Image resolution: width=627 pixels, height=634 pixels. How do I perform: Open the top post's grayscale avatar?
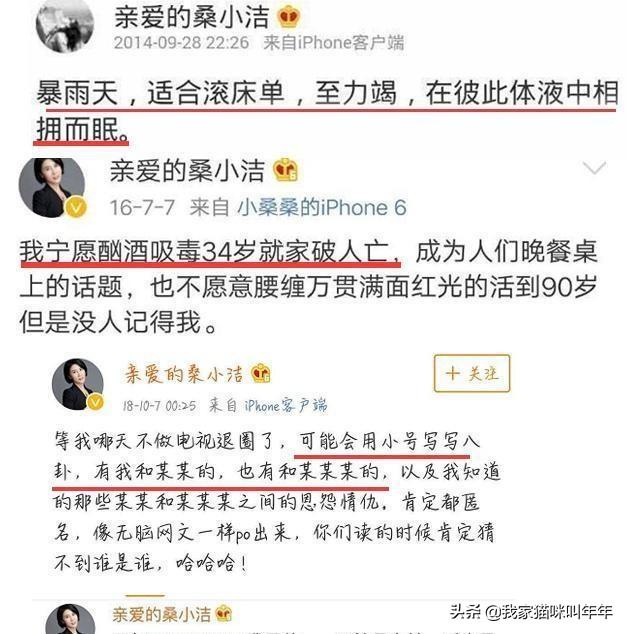(65, 25)
